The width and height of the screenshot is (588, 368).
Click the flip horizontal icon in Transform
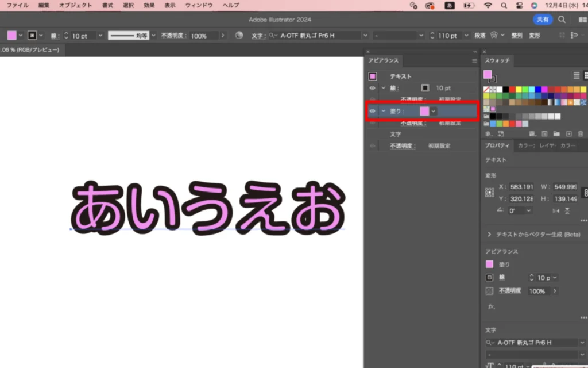tap(555, 211)
